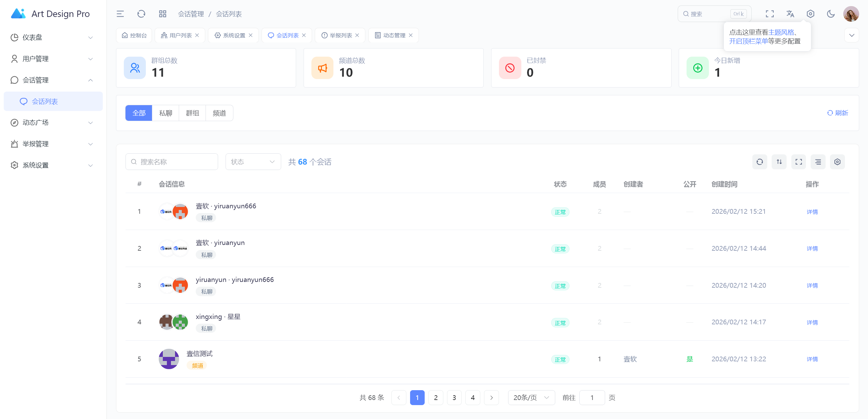Screen dimensions: 868x419
Task: Open the theme settings hexagon icon
Action: [810, 14]
